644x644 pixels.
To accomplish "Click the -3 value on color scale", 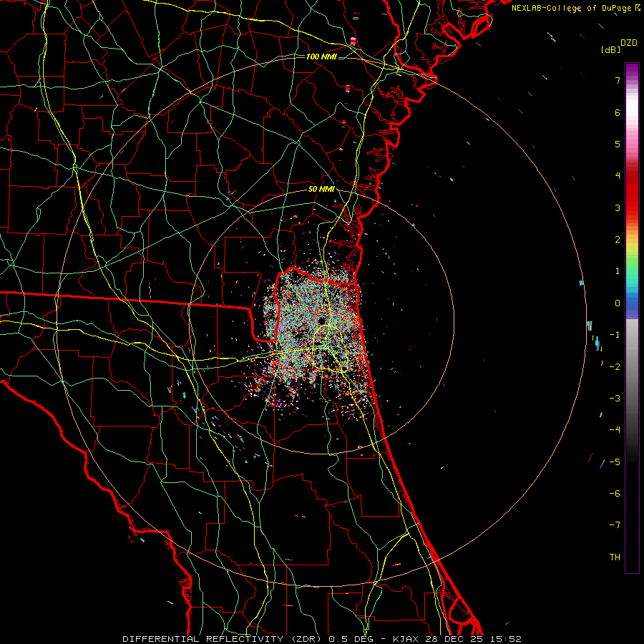I will [615, 398].
